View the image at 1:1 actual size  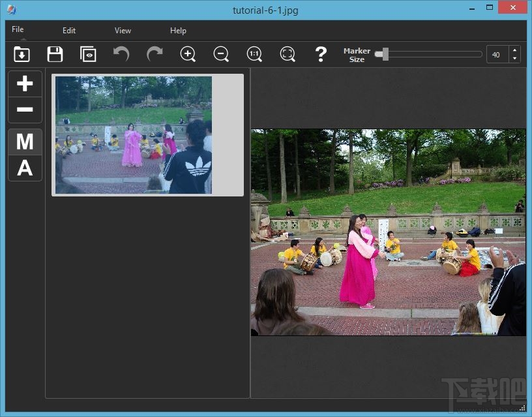click(x=254, y=54)
